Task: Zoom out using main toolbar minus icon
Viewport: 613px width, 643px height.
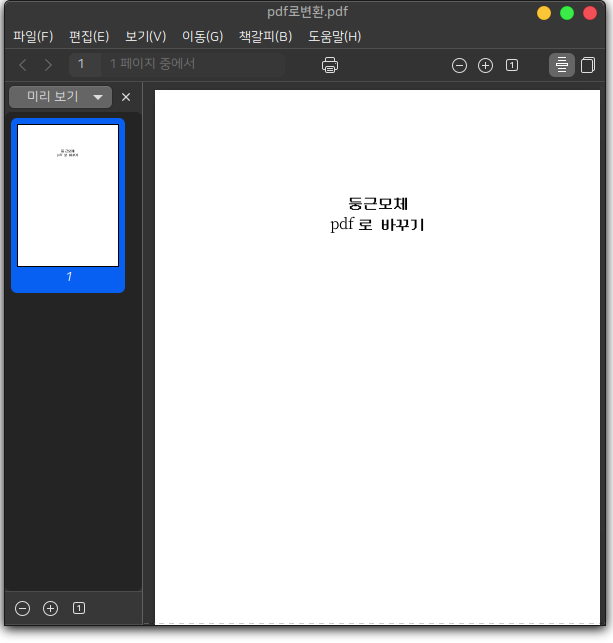Action: pyautogui.click(x=459, y=65)
